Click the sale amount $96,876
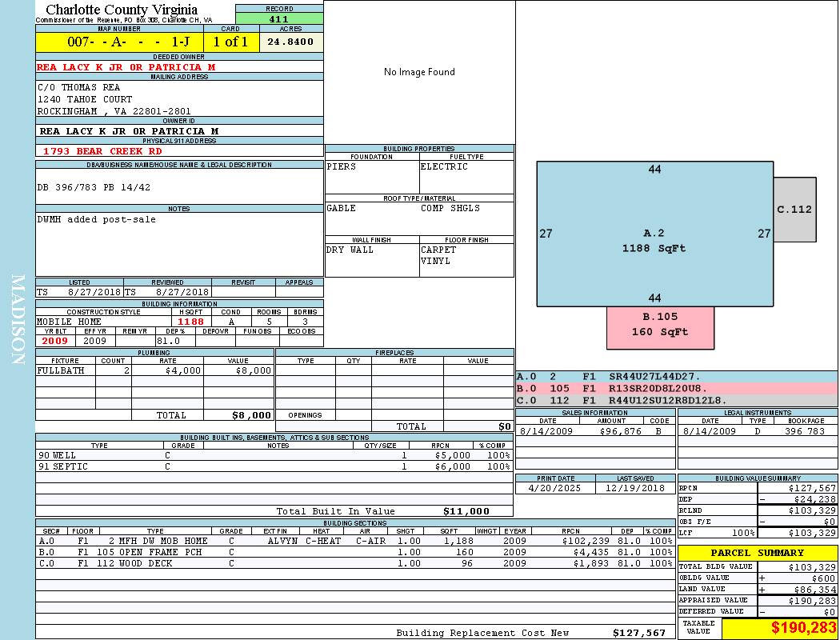840x640 pixels. click(621, 431)
